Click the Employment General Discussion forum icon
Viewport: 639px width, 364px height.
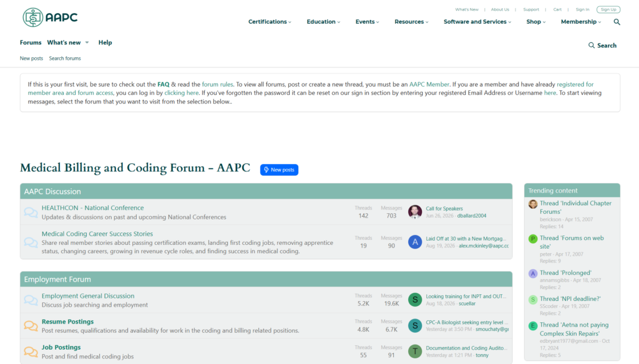click(x=31, y=300)
